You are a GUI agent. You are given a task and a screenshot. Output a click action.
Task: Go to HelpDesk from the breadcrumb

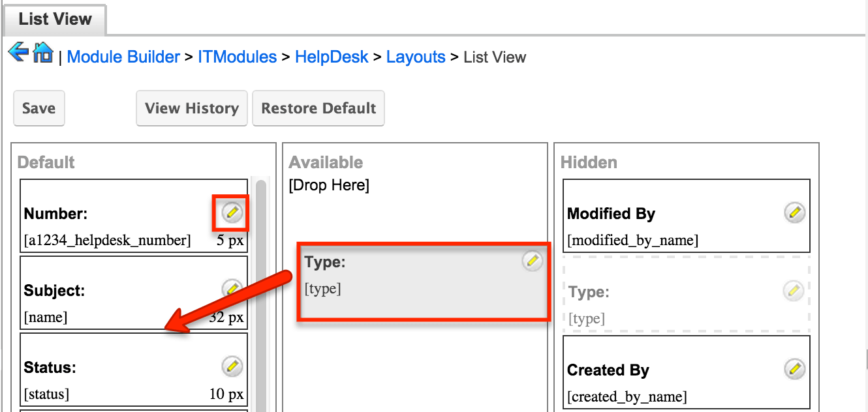(x=331, y=57)
